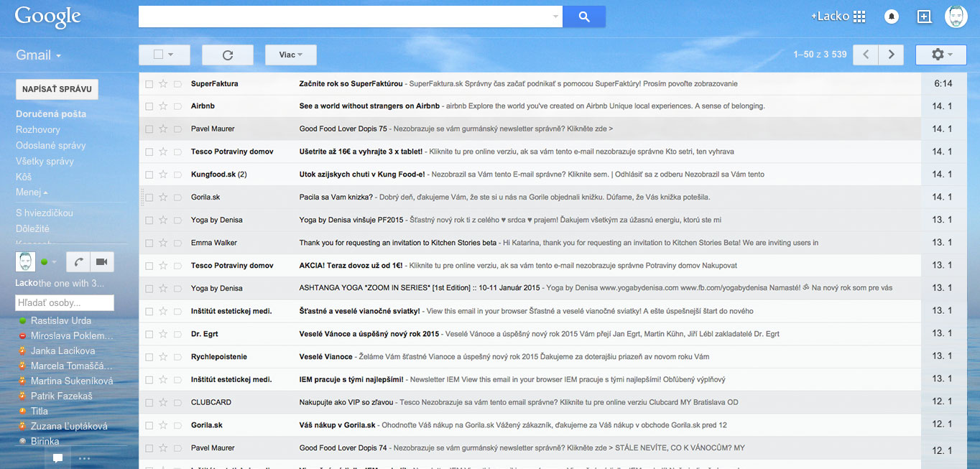Open the more options dots at bottom
Image resolution: width=980 pixels, height=469 pixels.
click(x=84, y=458)
